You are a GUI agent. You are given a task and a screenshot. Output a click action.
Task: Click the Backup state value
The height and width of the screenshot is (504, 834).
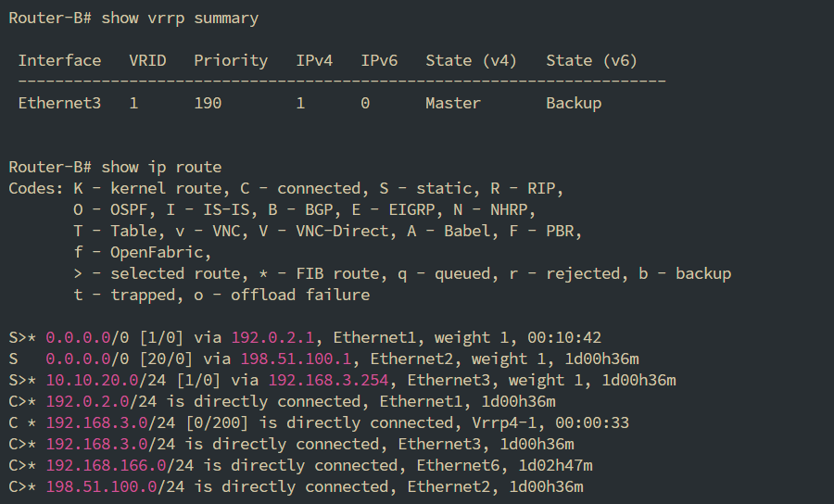(574, 103)
